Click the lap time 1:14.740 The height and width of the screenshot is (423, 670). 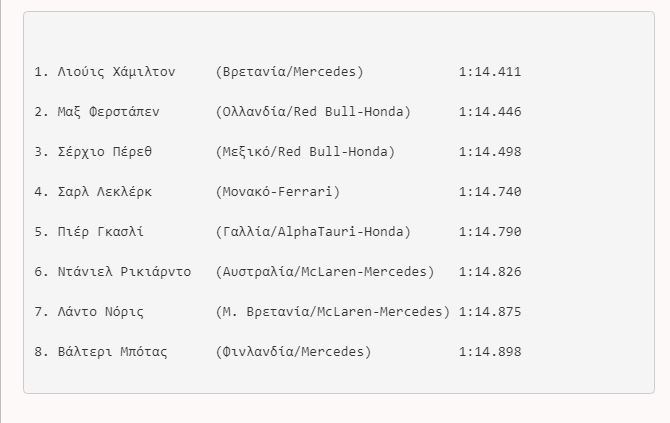(490, 192)
